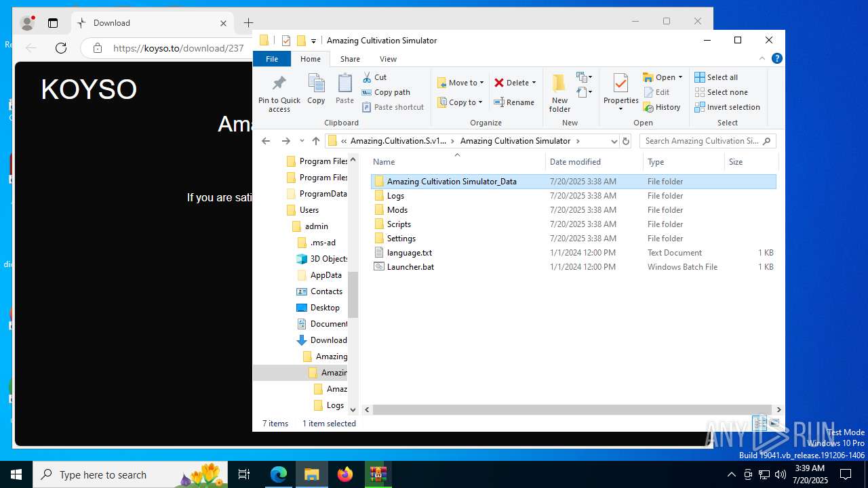Open Copy to dropdown
Screen dimensions: 868x488
pos(460,102)
